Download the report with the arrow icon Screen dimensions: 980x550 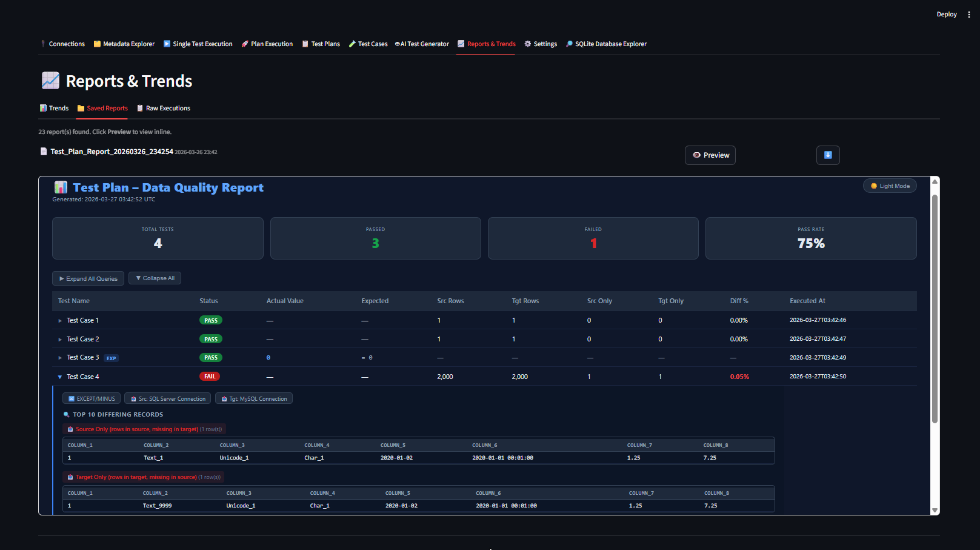click(x=828, y=155)
